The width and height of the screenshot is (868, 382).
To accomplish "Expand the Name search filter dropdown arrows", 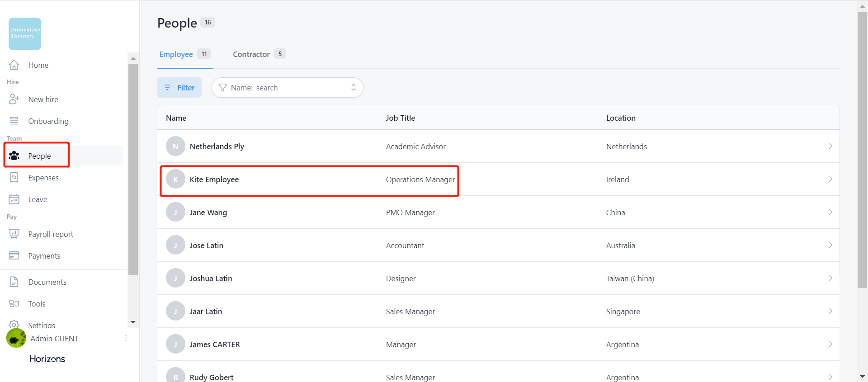I will point(354,88).
